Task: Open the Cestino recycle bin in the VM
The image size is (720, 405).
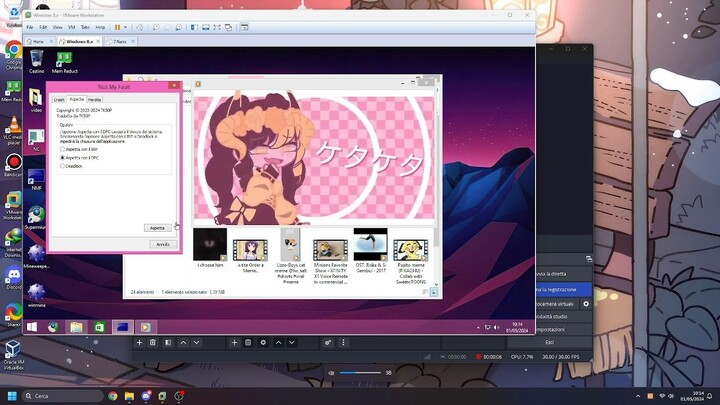Action: pos(36,60)
